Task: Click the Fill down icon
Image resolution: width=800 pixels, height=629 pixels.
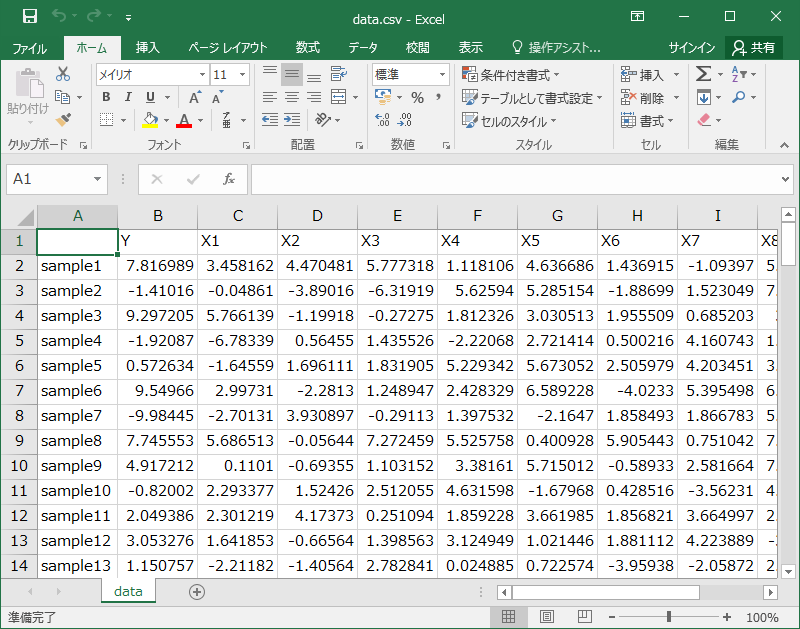Action: coord(704,97)
